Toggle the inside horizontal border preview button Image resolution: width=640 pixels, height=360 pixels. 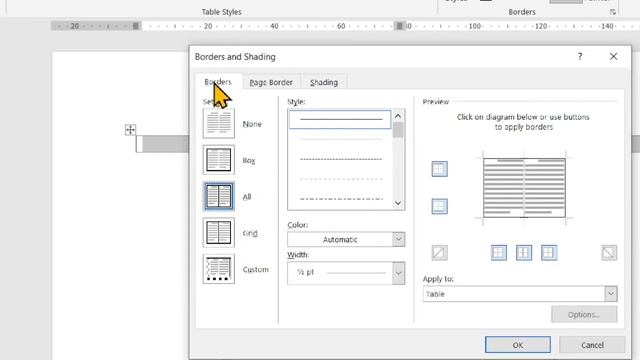pos(440,206)
